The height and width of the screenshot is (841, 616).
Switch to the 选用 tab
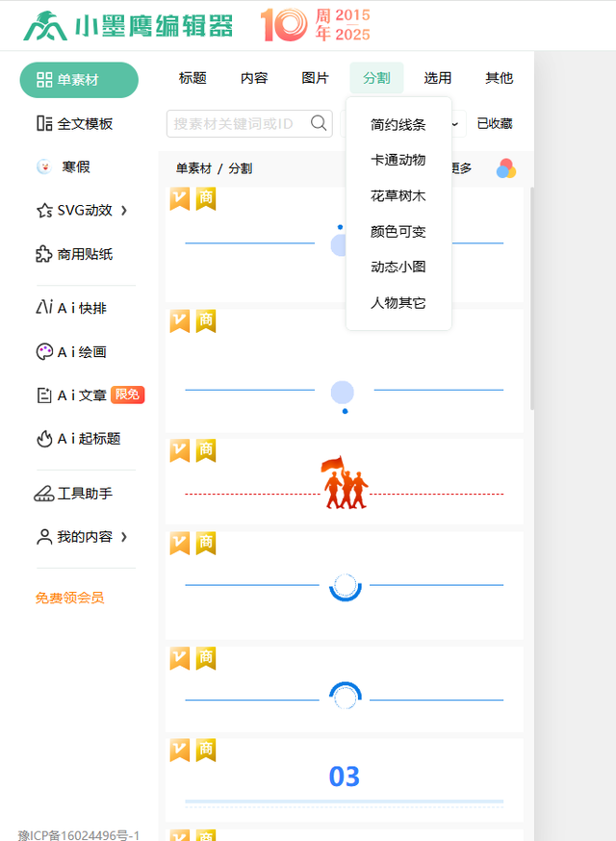(438, 78)
